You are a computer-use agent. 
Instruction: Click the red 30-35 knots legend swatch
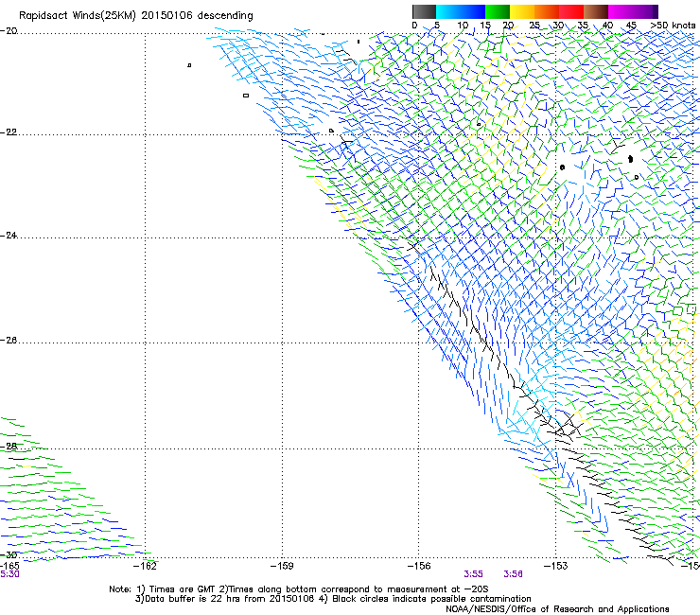pos(571,11)
